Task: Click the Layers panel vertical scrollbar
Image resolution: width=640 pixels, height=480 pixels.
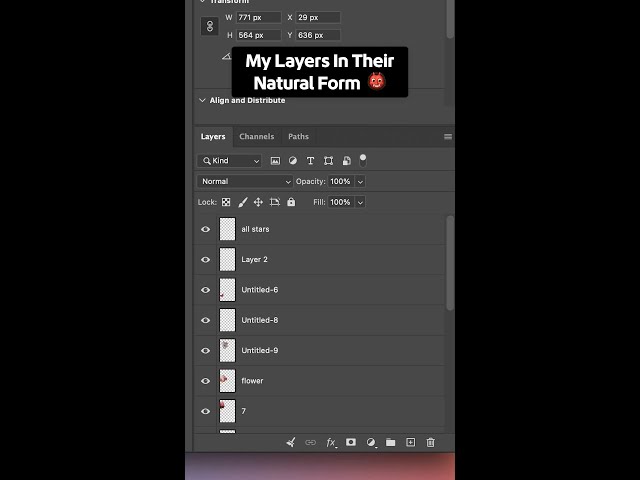Action: [450, 263]
